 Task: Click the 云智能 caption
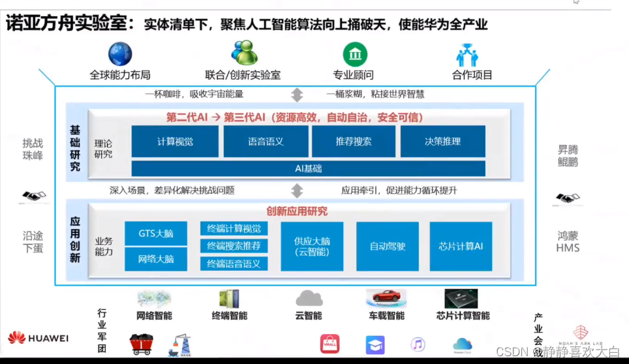[x=309, y=316]
